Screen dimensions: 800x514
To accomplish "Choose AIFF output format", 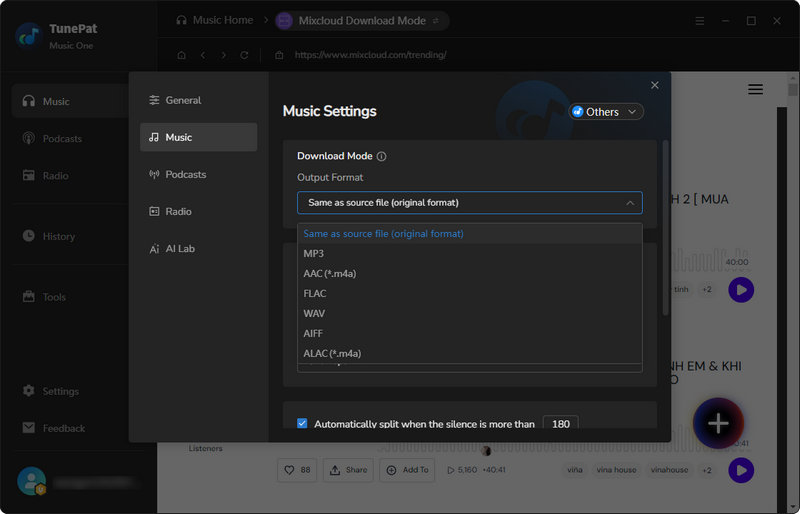I will pos(469,333).
